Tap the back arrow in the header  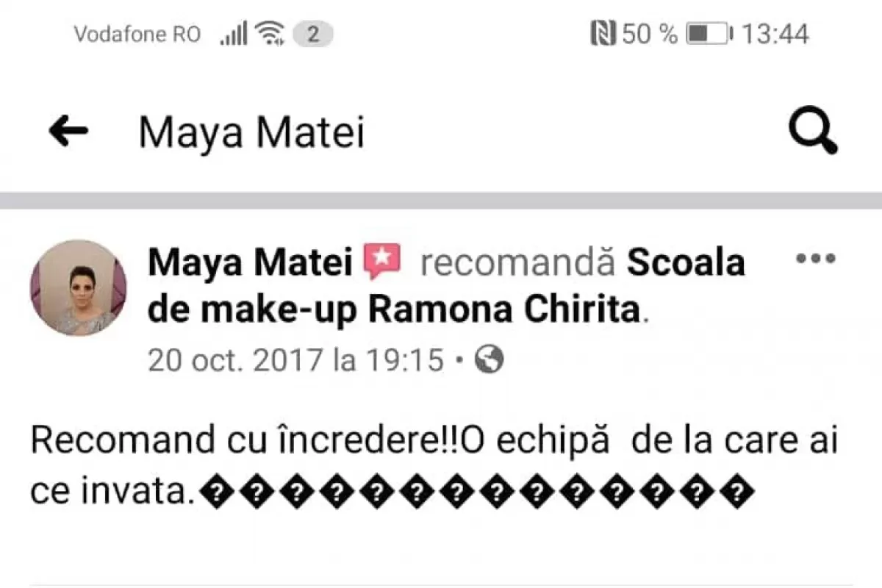coord(67,131)
